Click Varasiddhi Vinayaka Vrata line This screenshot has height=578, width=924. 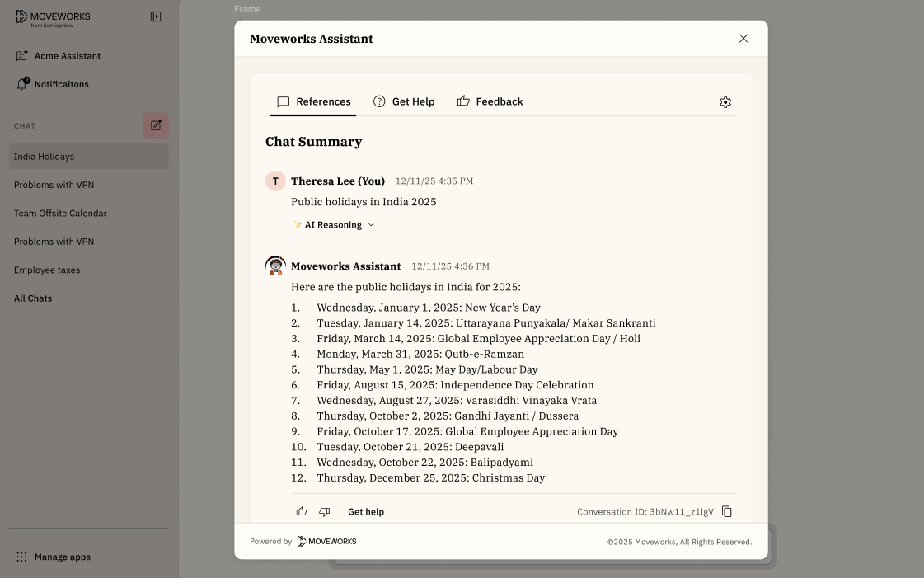(x=457, y=401)
